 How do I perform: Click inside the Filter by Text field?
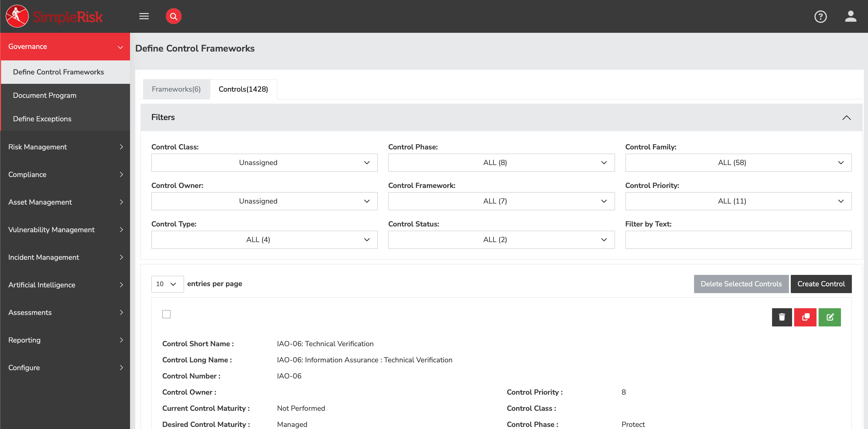[738, 239]
